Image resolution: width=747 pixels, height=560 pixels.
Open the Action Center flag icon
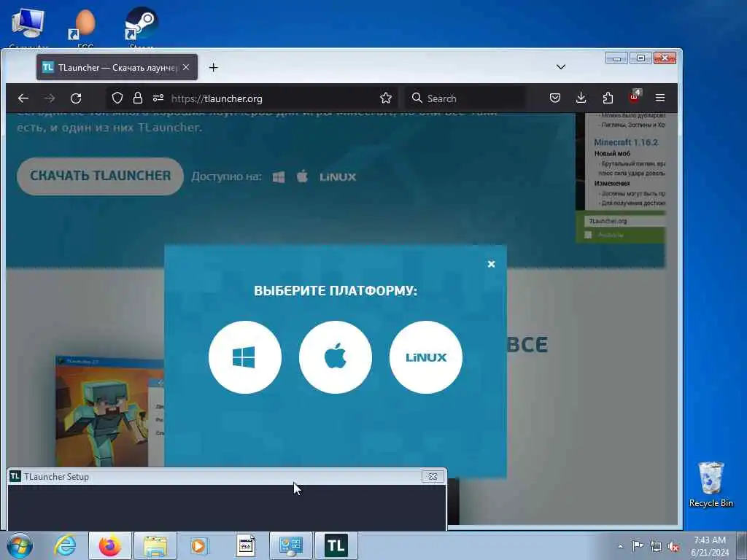point(638,546)
